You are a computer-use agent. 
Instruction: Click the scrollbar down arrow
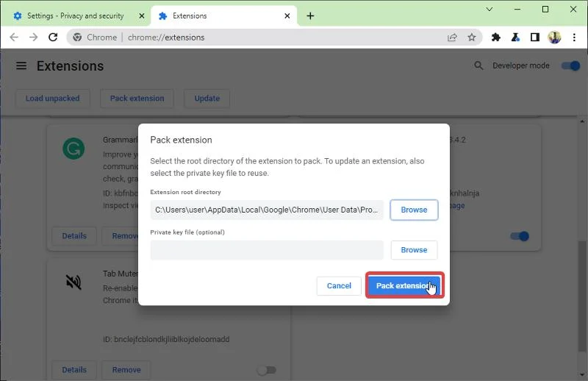coord(582,374)
